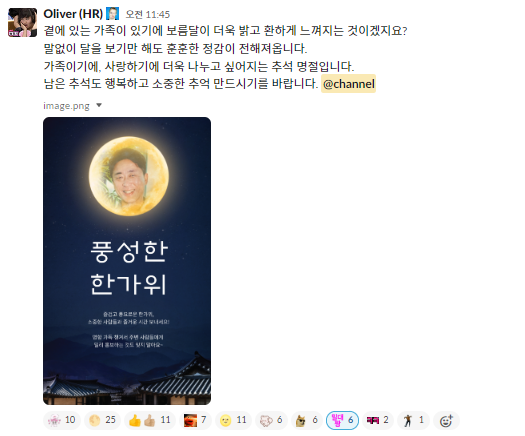Click Oliver's profile avatar picture

pos(22,22)
